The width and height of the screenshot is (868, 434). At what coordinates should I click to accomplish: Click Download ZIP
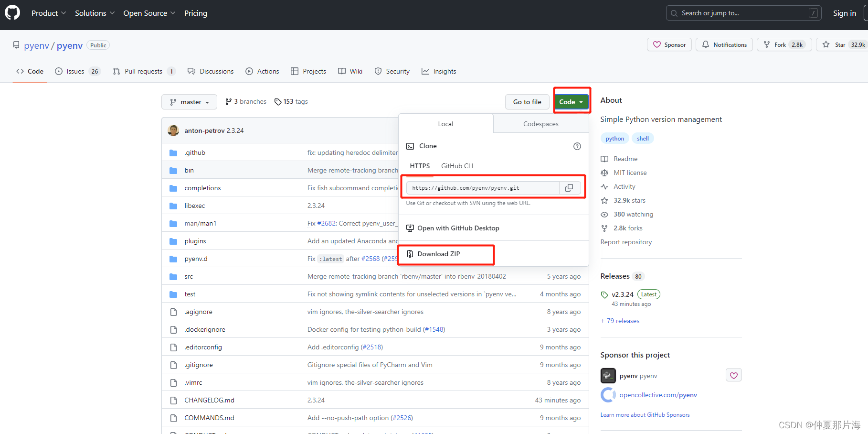439,254
